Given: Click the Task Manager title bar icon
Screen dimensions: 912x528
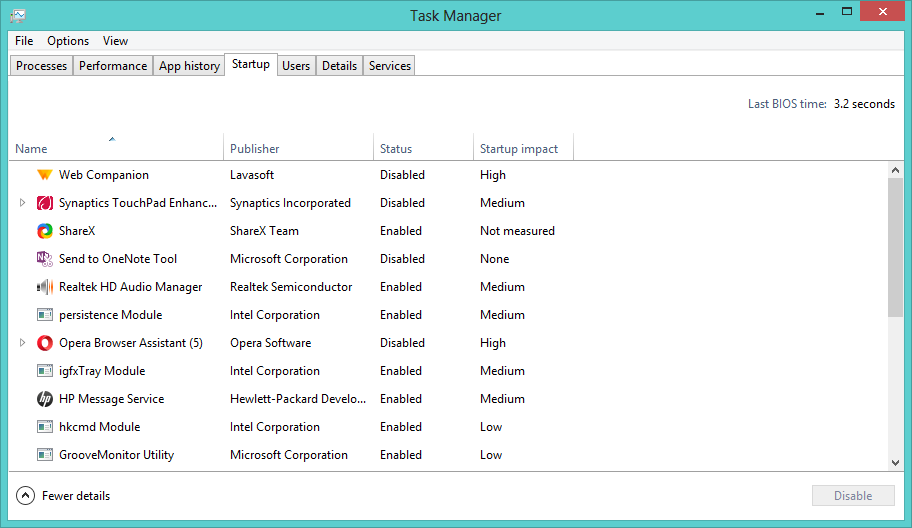Looking at the screenshot, I should [x=18, y=15].
